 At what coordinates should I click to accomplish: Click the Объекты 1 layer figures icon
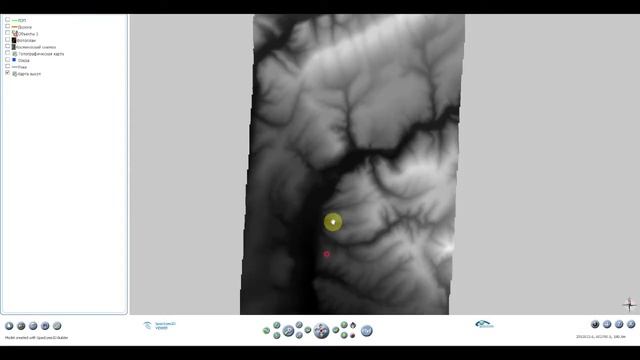point(15,33)
